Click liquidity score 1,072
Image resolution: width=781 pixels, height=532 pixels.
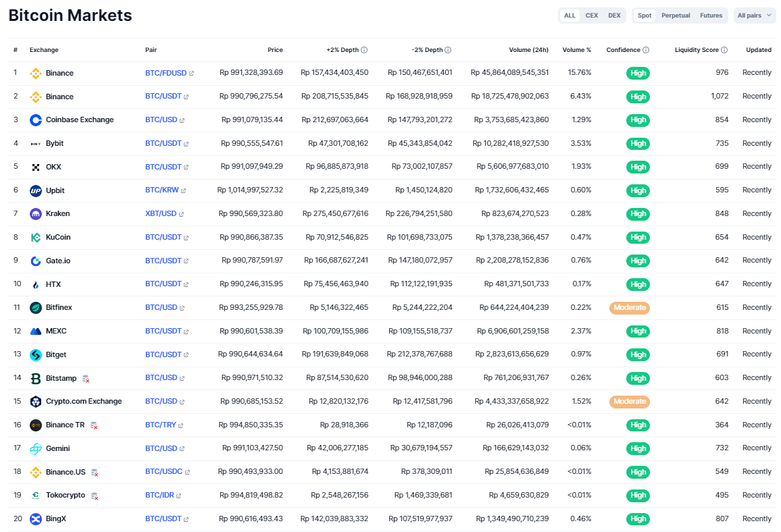click(x=720, y=96)
